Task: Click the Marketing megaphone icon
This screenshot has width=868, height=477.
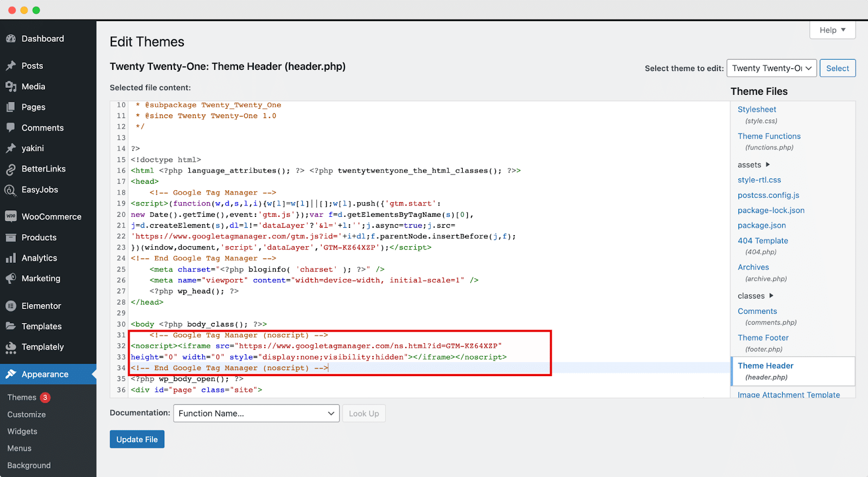Action: pos(11,279)
